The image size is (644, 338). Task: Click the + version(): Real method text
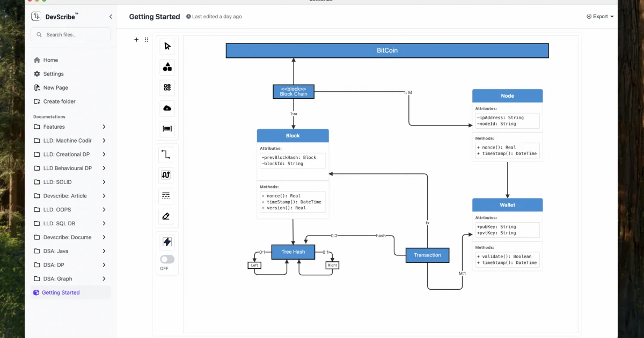click(x=284, y=208)
